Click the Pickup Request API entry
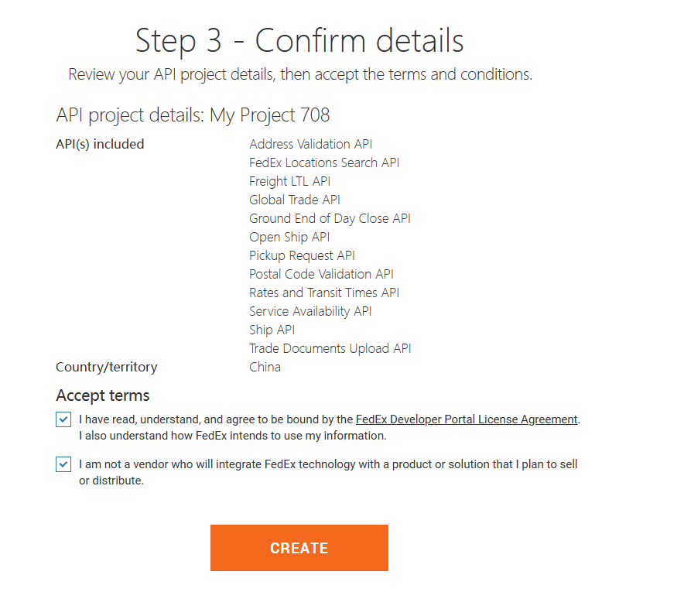The width and height of the screenshot is (684, 616). pyautogui.click(x=302, y=255)
